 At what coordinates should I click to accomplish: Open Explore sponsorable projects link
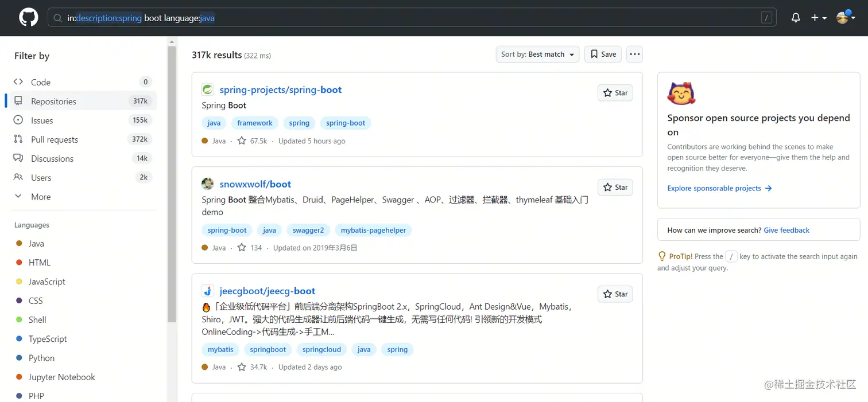(719, 188)
